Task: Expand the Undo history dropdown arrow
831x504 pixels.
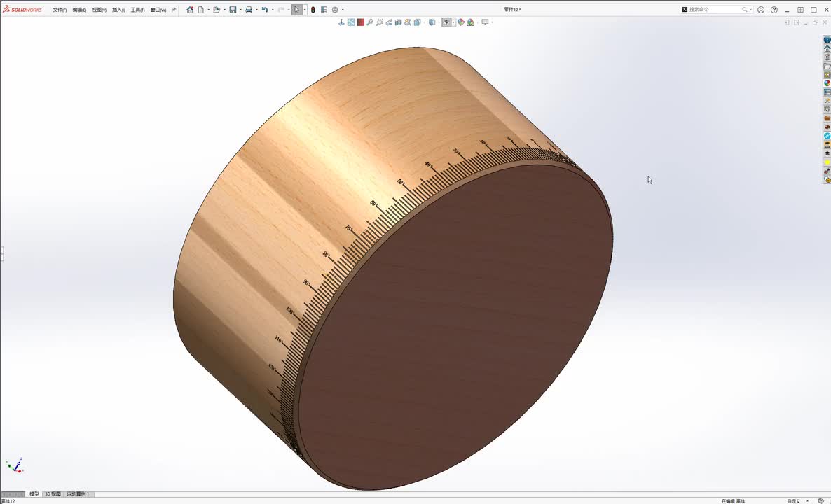Action: [x=273, y=10]
